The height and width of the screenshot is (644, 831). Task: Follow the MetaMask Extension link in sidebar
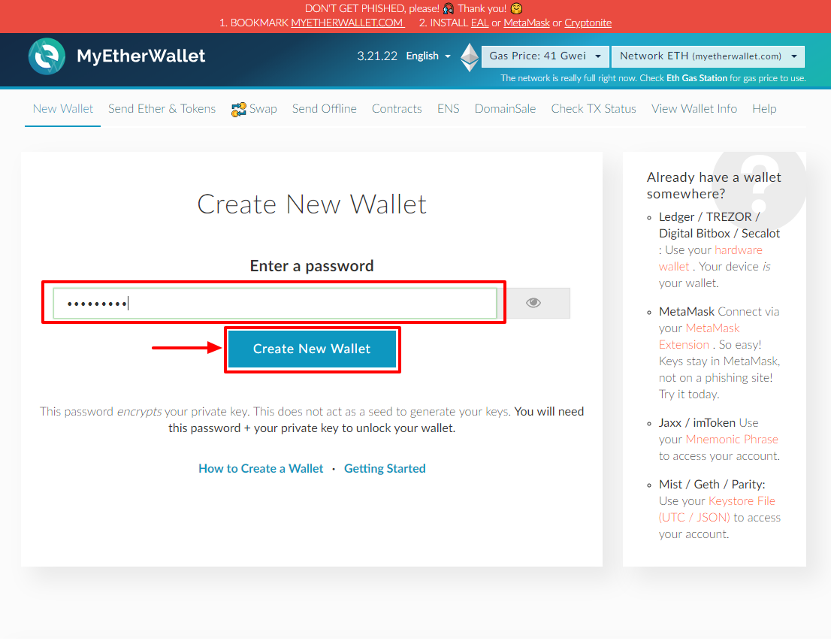pos(699,337)
